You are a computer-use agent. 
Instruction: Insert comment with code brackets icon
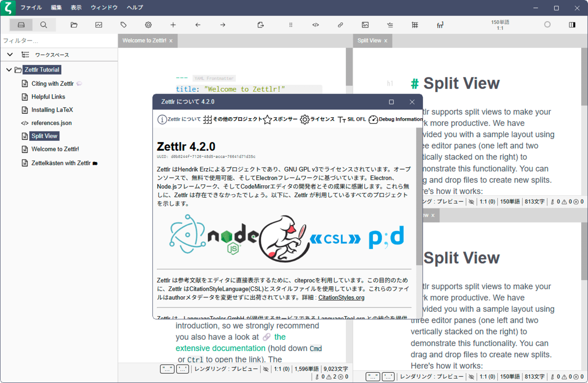click(316, 25)
